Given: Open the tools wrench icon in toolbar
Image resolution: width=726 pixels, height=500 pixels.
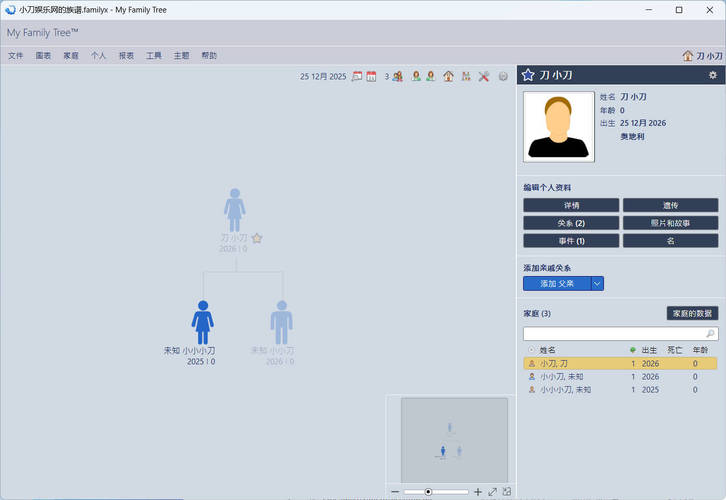Looking at the screenshot, I should (x=483, y=76).
